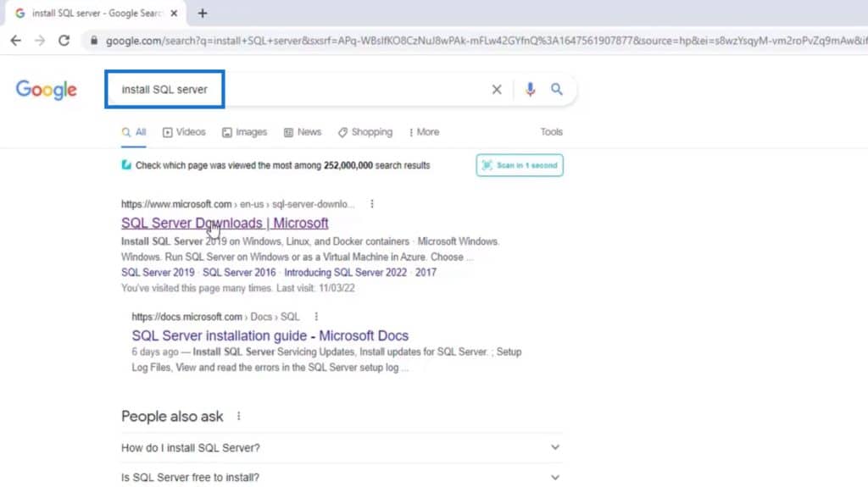Expand 'Is SQL Server free to install?'
Viewport: 868px width, 487px height.
tap(342, 477)
